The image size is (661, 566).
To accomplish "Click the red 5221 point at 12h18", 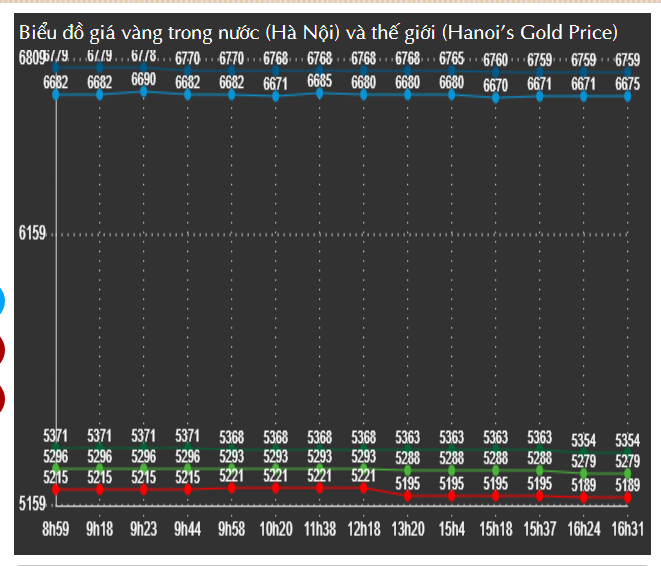I will [363, 489].
